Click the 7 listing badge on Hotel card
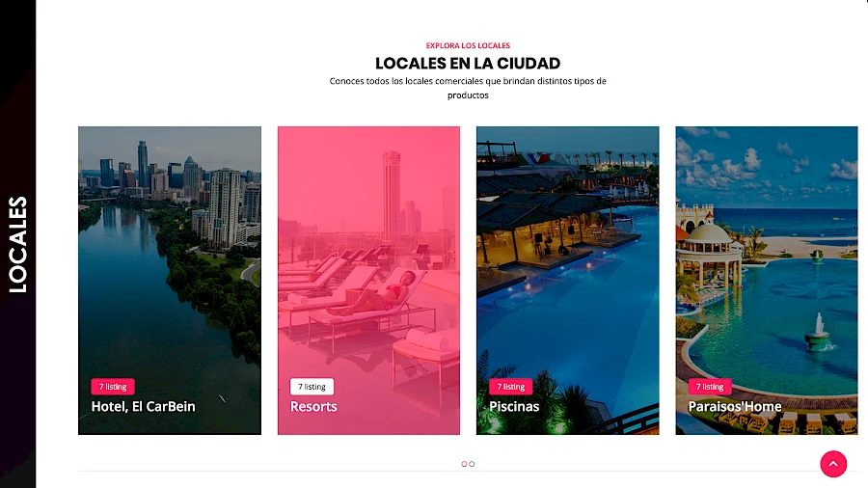 pos(113,386)
